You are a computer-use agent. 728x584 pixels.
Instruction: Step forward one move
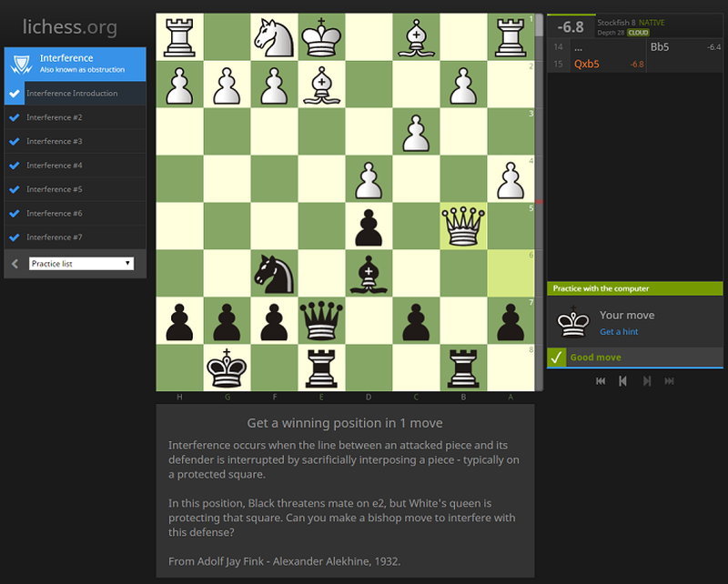647,381
